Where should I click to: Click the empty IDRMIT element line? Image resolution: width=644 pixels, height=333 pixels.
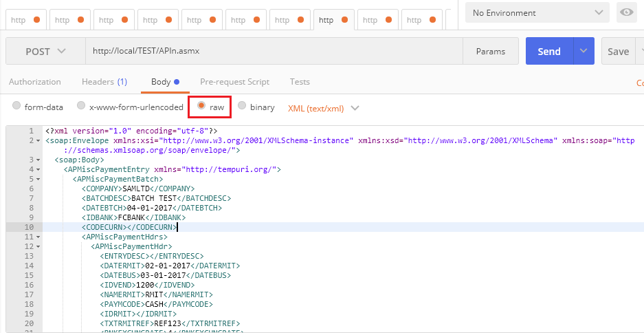coord(138,314)
